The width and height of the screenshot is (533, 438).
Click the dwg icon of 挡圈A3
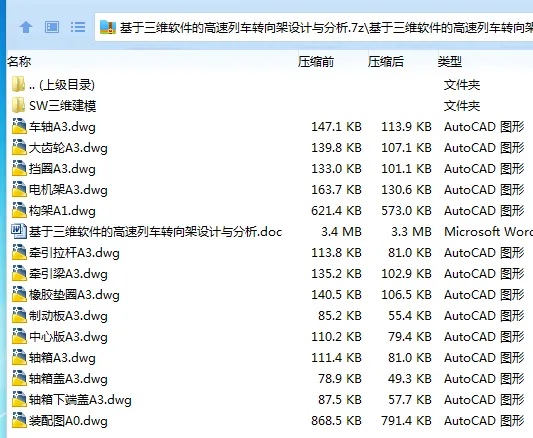coord(19,169)
